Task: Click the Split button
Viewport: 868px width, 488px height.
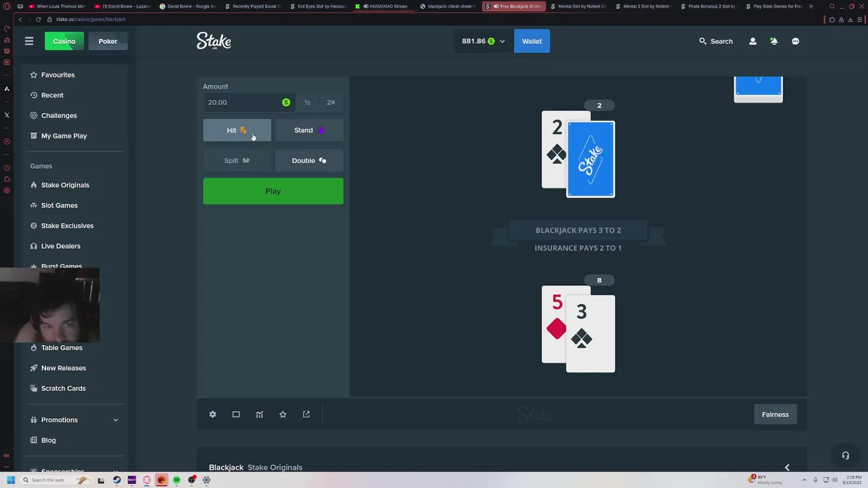Action: [237, 161]
